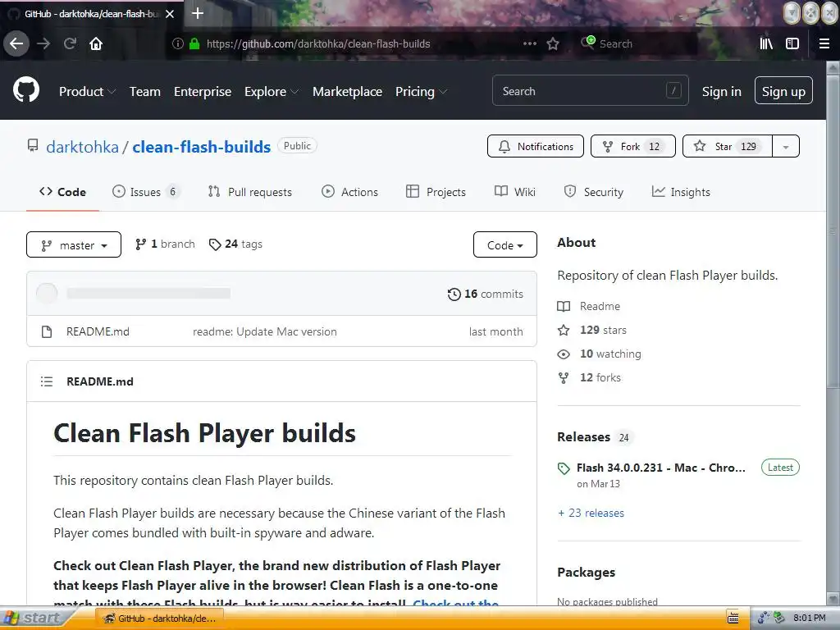Switch to the Security tab
Image resolution: width=840 pixels, height=630 pixels.
tap(594, 192)
